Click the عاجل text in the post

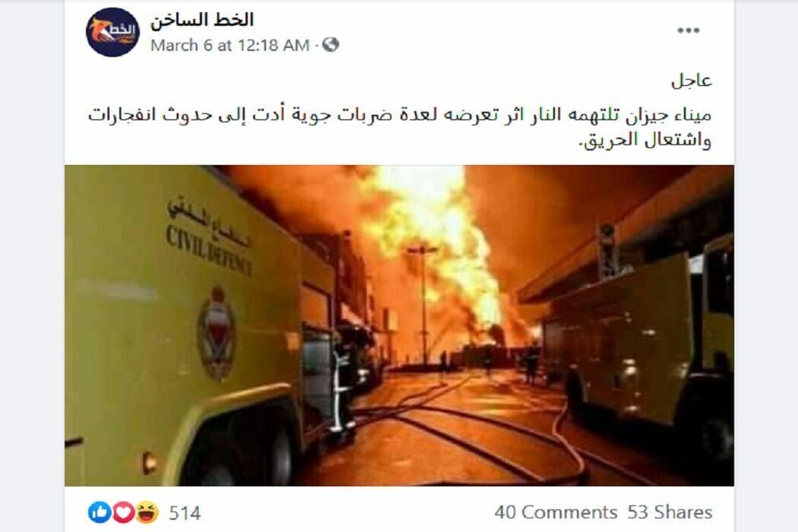click(x=691, y=81)
